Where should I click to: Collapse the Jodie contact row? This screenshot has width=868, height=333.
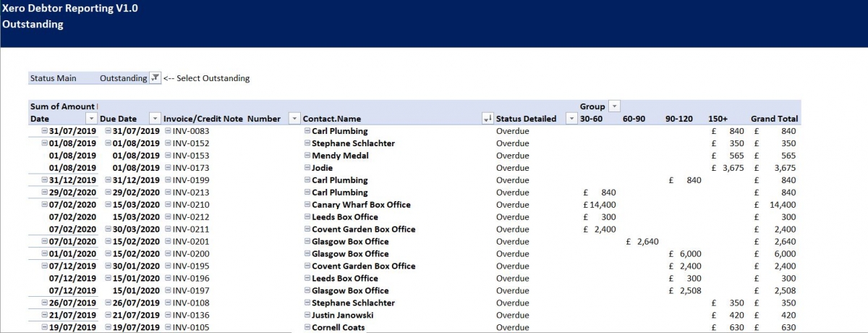[307, 168]
